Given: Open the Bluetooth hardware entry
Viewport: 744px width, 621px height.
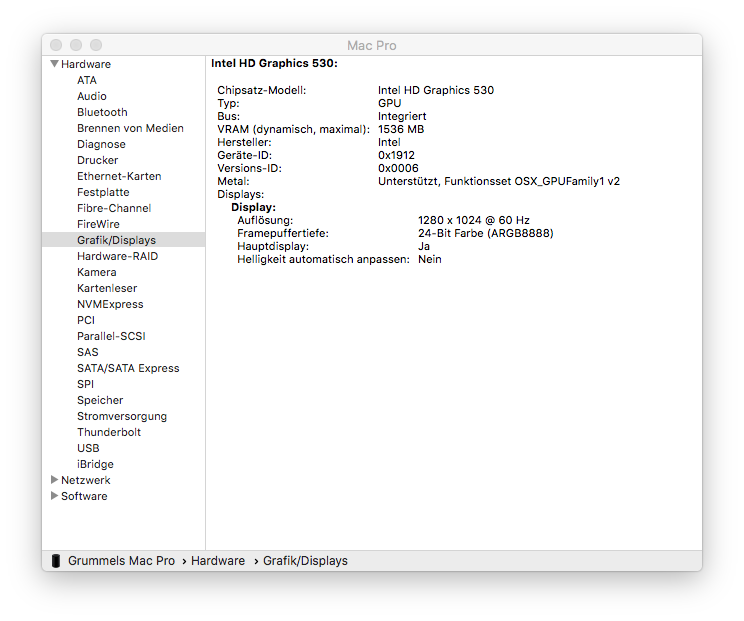Looking at the screenshot, I should (x=102, y=112).
